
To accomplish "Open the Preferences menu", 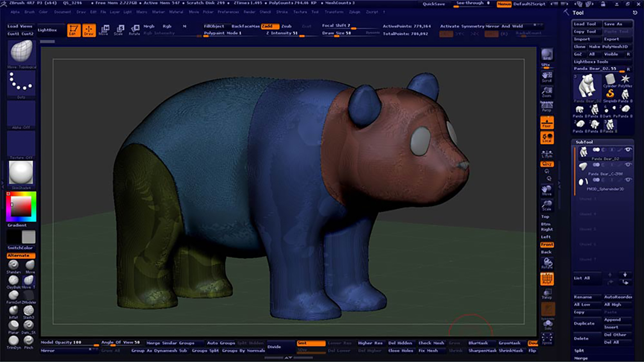I will tap(228, 12).
